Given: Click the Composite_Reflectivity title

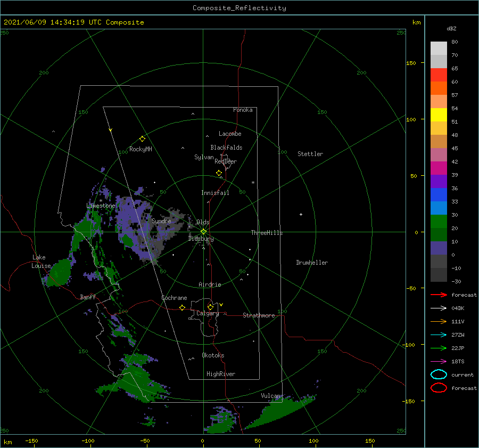Looking at the screenshot, I should [x=240, y=8].
